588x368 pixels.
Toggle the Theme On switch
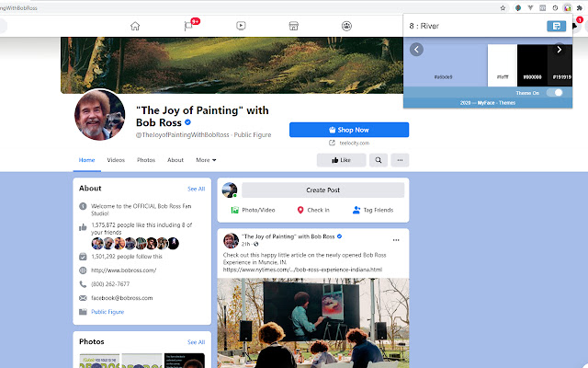[554, 93]
